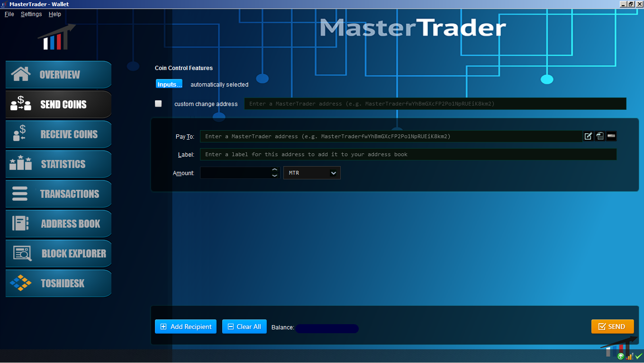Choose address from address book icon
The height and width of the screenshot is (363, 644).
click(588, 136)
